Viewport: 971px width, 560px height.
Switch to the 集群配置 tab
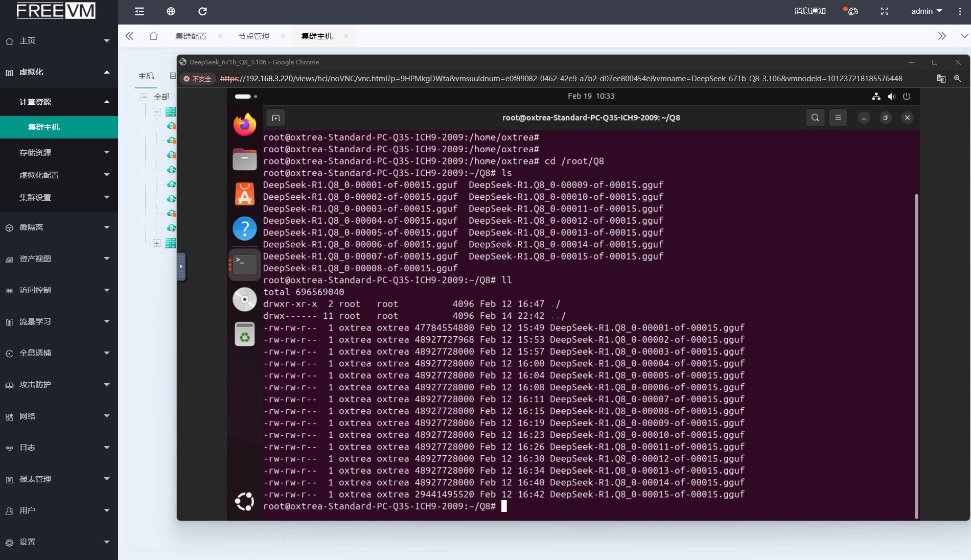tap(191, 36)
